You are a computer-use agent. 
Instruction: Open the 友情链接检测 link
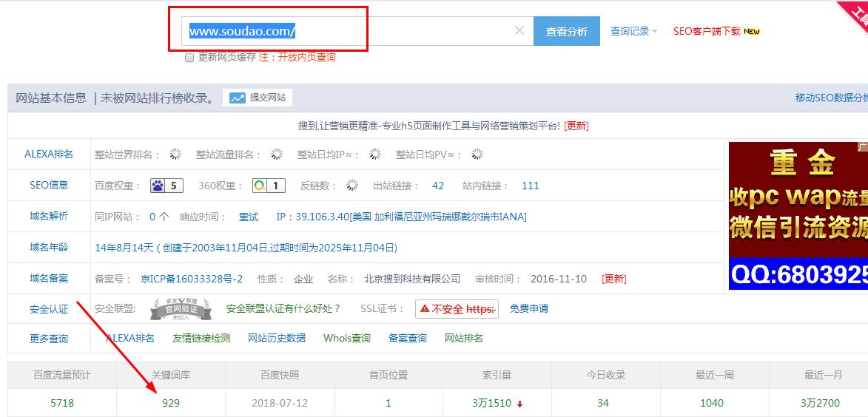pyautogui.click(x=201, y=338)
